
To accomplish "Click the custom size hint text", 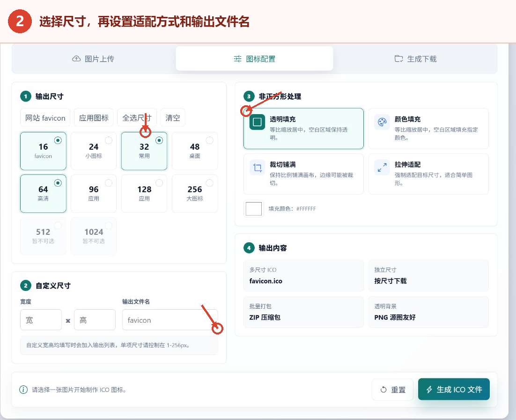I will click(108, 345).
